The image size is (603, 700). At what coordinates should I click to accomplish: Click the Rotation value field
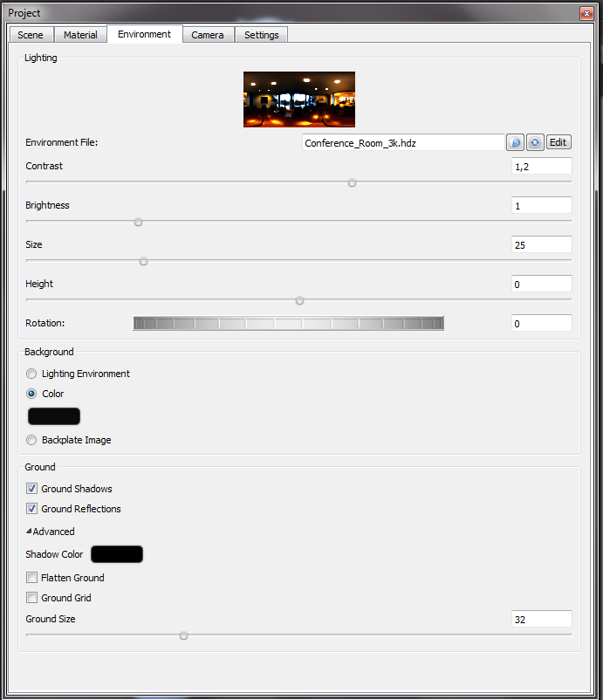(x=541, y=324)
